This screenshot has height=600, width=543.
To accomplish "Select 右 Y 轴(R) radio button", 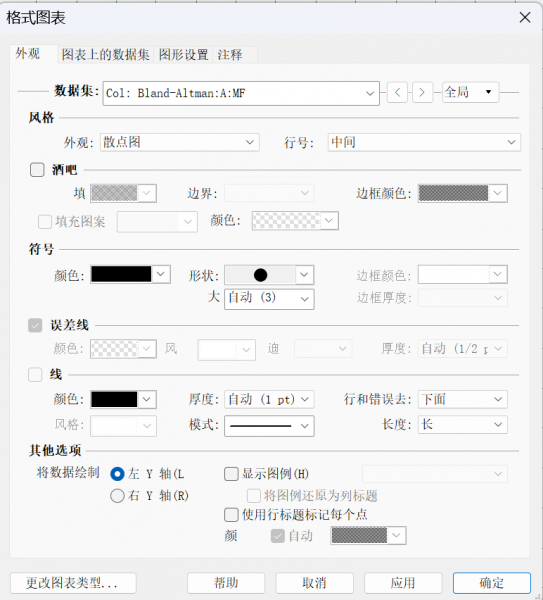I will click(117, 496).
